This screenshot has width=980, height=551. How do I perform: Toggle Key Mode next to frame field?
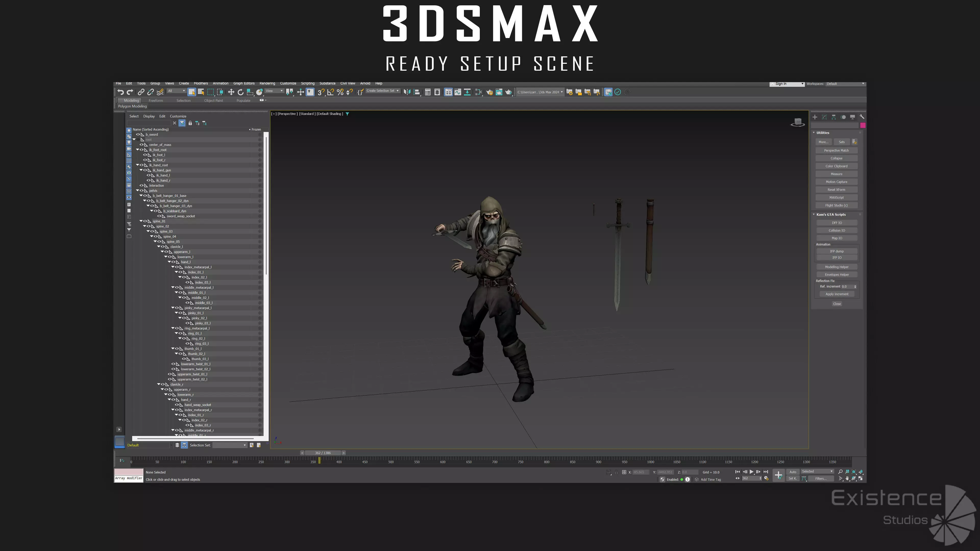point(738,478)
